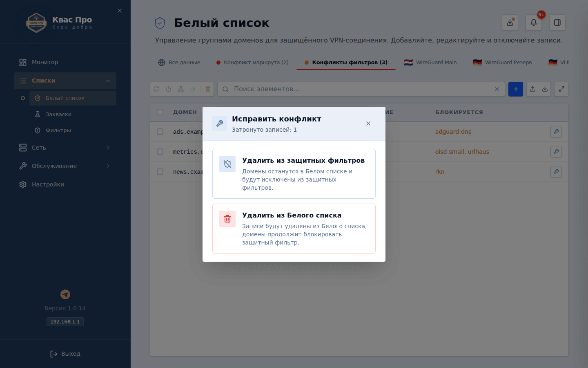Expand the Обслуживание sidebar section
The image size is (588, 368).
click(x=65, y=166)
